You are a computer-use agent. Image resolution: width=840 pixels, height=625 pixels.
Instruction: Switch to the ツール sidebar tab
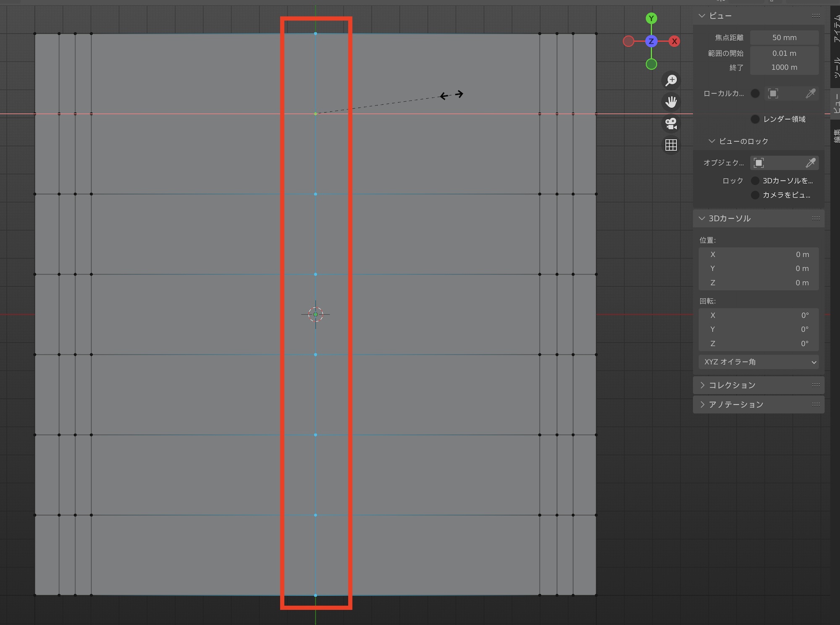pos(836,67)
